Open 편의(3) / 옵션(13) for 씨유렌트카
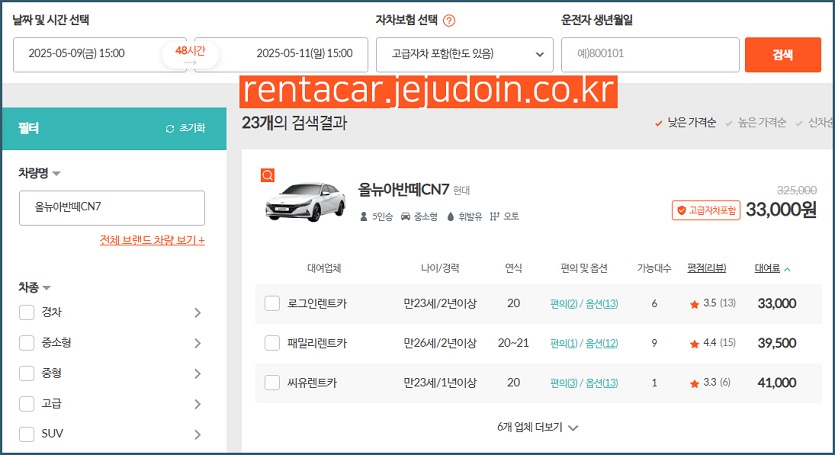Screen dimensions: 835x455 [584, 383]
